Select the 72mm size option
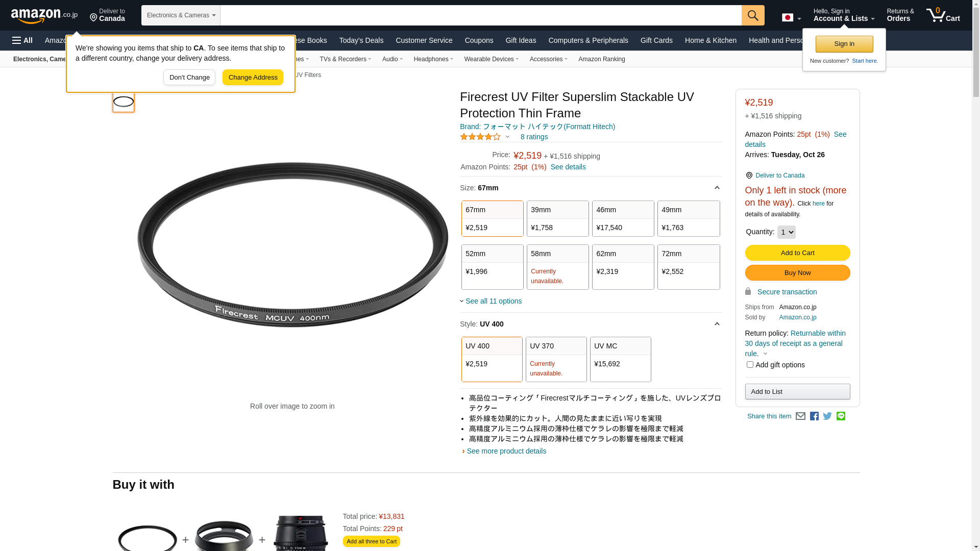Image resolution: width=980 pixels, height=551 pixels. pos(688,267)
